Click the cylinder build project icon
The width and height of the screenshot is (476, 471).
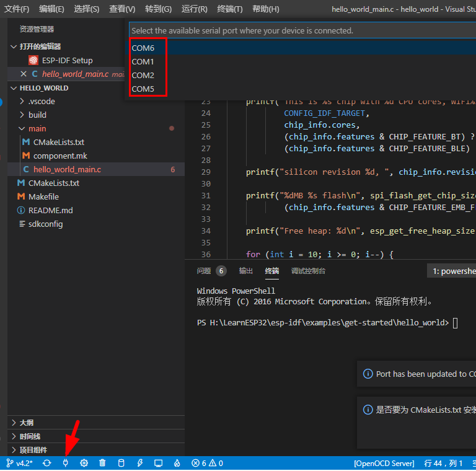click(121, 463)
